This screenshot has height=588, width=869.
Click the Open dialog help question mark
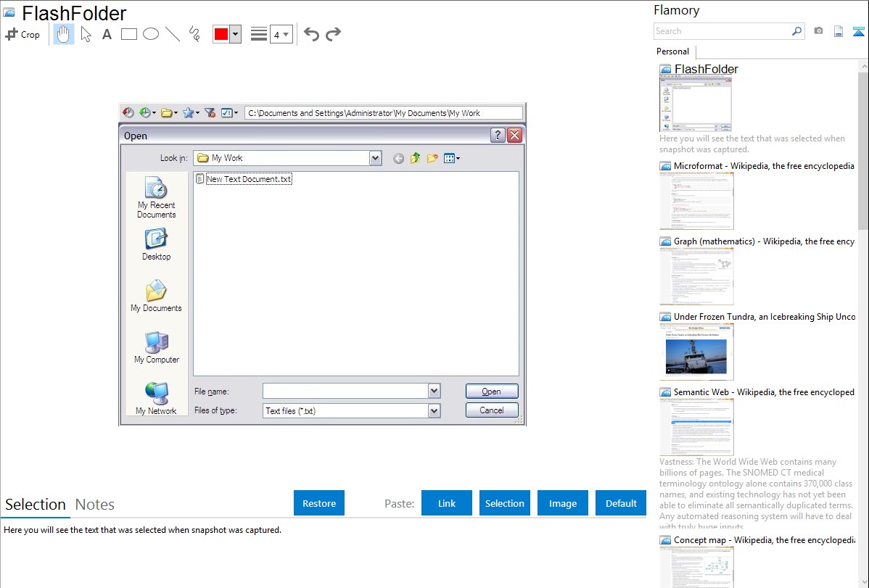tap(498, 136)
